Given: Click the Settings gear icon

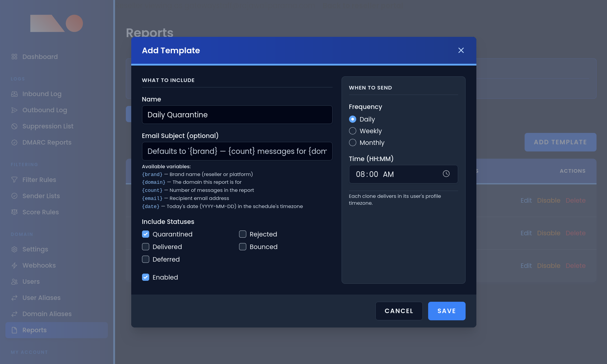Looking at the screenshot, I should coord(14,249).
